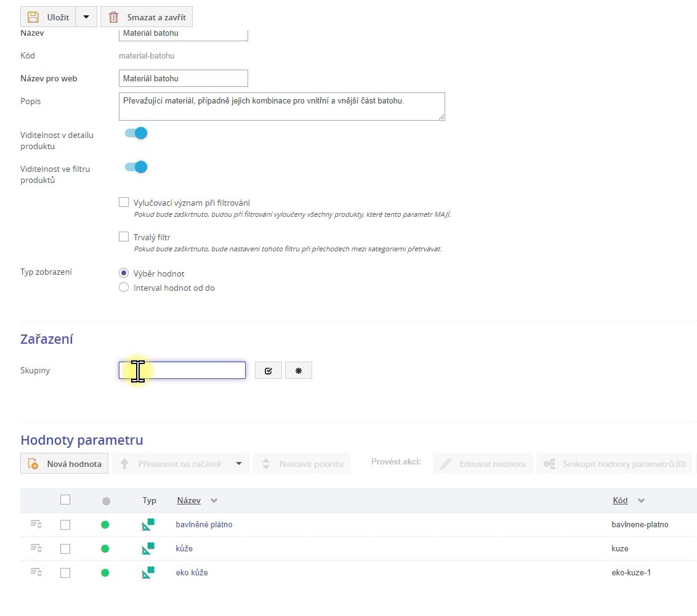Click into the Popis text area
This screenshot has width=697, height=616.
281,107
